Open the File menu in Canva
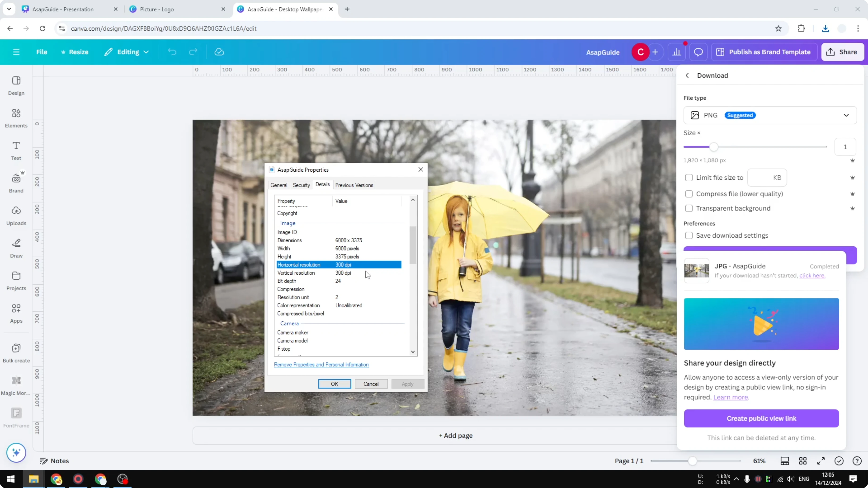 (42, 52)
